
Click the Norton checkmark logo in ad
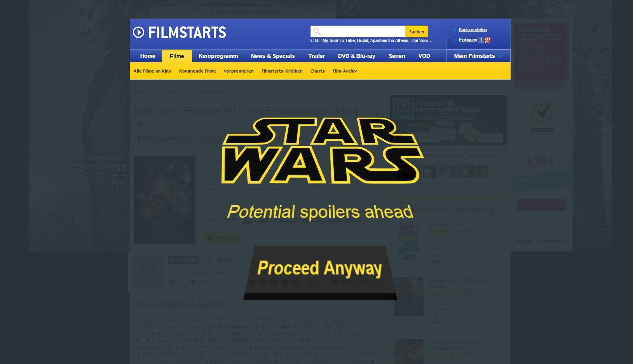pos(542,113)
